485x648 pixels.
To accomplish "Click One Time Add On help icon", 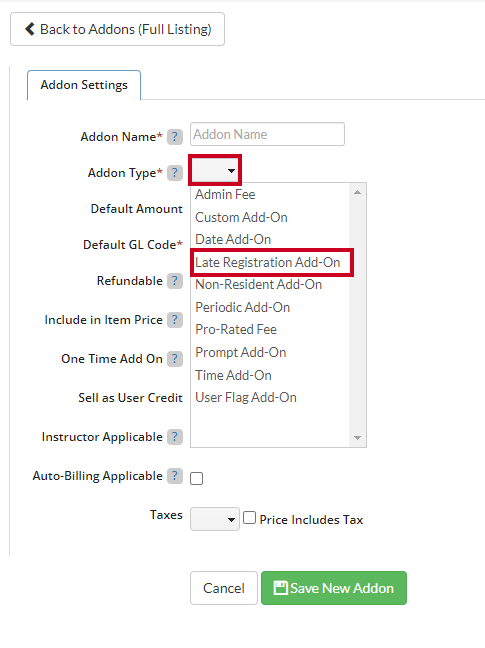I will click(x=175, y=359).
